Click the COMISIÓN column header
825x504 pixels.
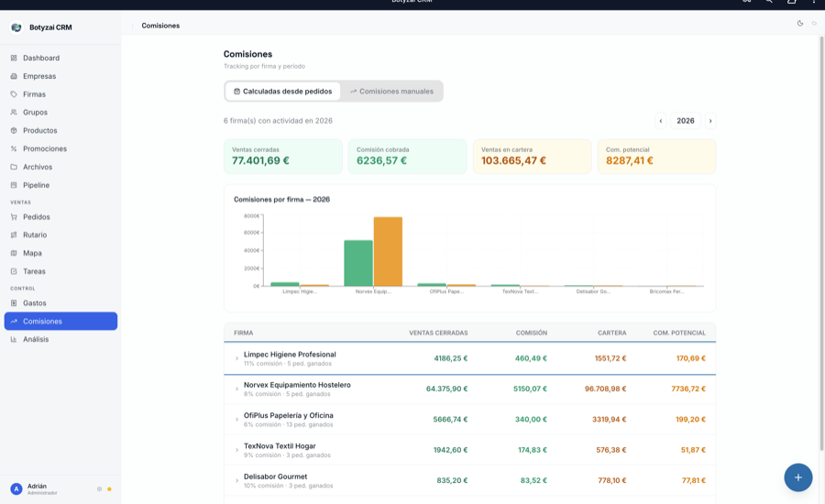click(532, 333)
